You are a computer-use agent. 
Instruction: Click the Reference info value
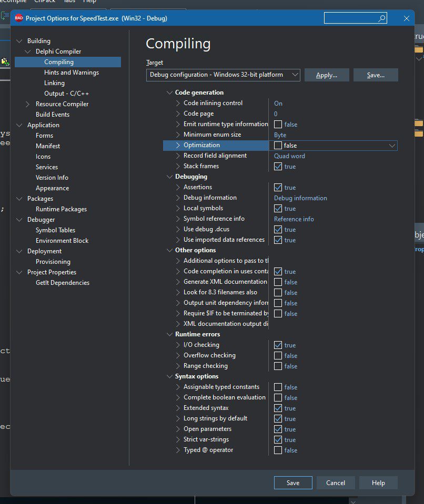[294, 219]
